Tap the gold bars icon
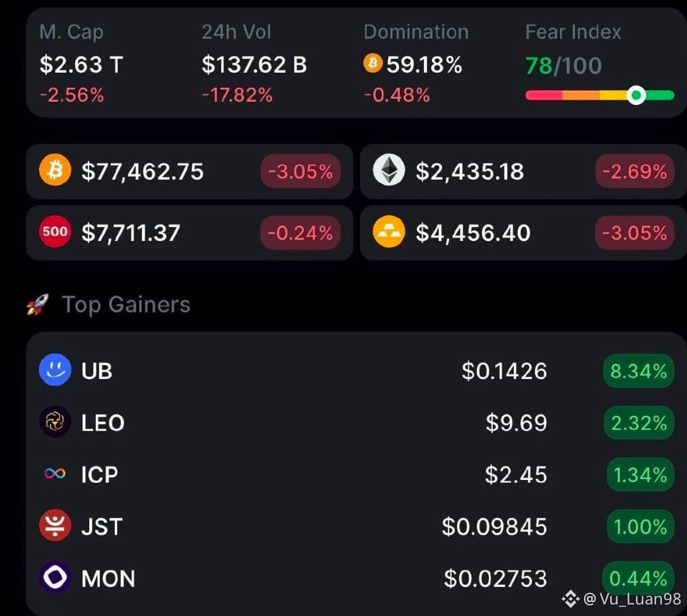Image resolution: width=687 pixels, height=616 pixels. (388, 232)
